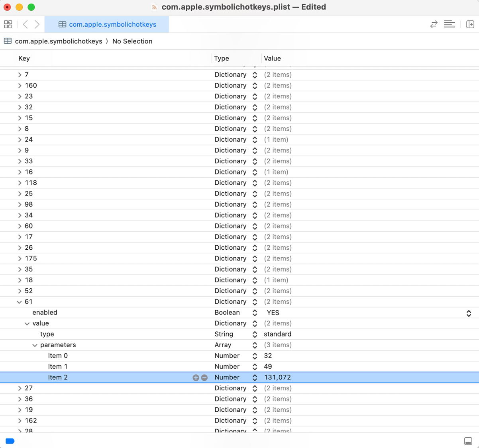Click the Dictionary type of key 33
Screen dimensions: 479x448
[230, 161]
